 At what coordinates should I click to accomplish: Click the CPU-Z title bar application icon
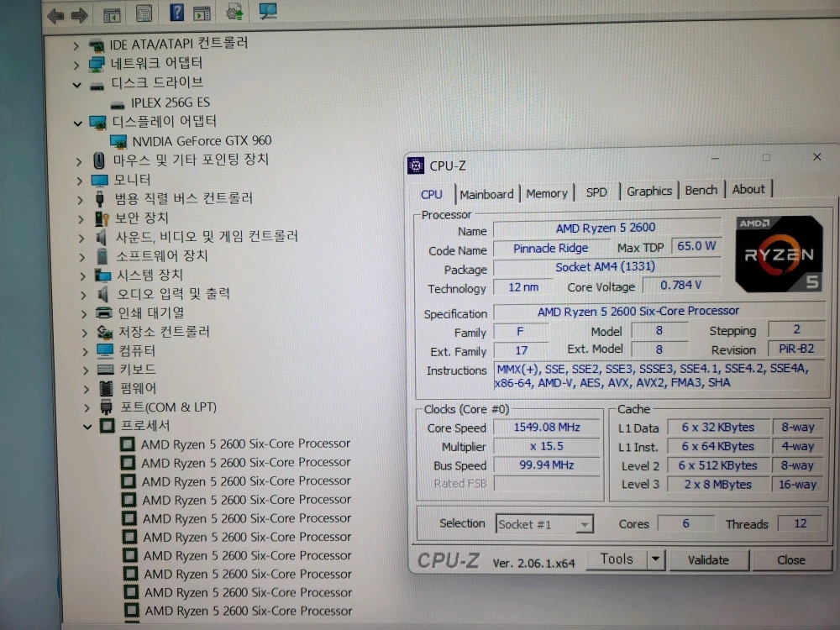[416, 165]
